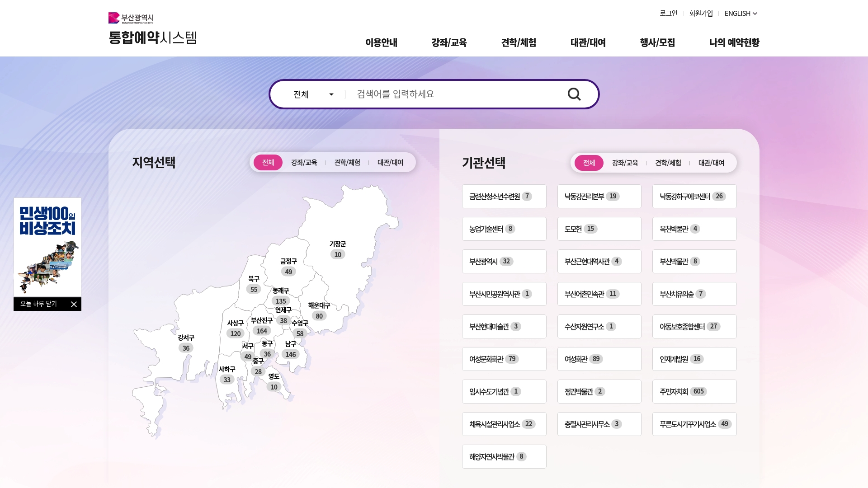This screenshot has height=488, width=868.
Task: Select 견학/체험 filter in 기관선택
Action: point(668,163)
